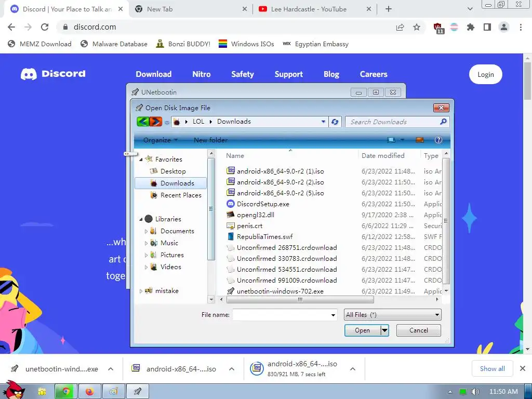This screenshot has height=399, width=532.
Task: Click the volume speaker tray icon
Action: pyautogui.click(x=475, y=392)
